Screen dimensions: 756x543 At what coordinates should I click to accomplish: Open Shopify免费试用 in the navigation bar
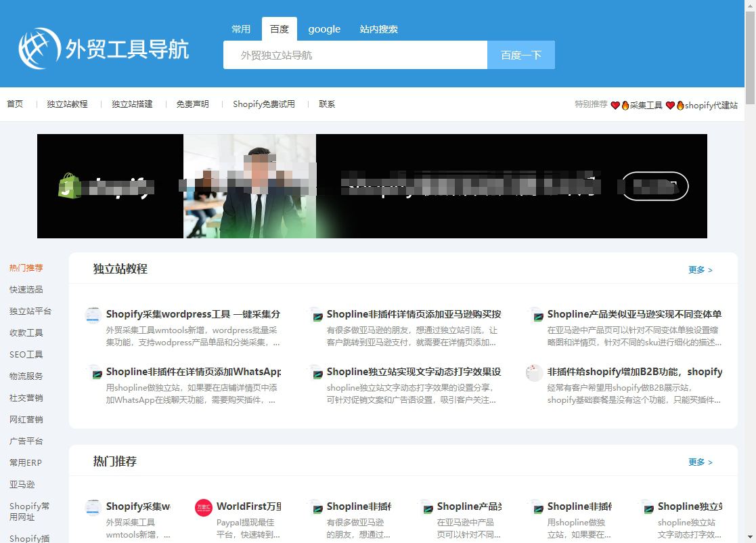264,104
